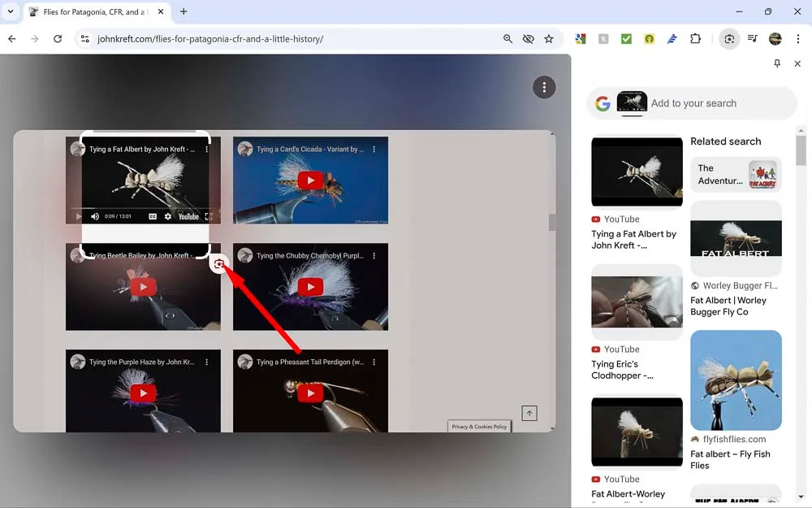This screenshot has width=812, height=508.
Task: Open more options on Pheasant Tail Perdigon video
Action: pos(374,362)
